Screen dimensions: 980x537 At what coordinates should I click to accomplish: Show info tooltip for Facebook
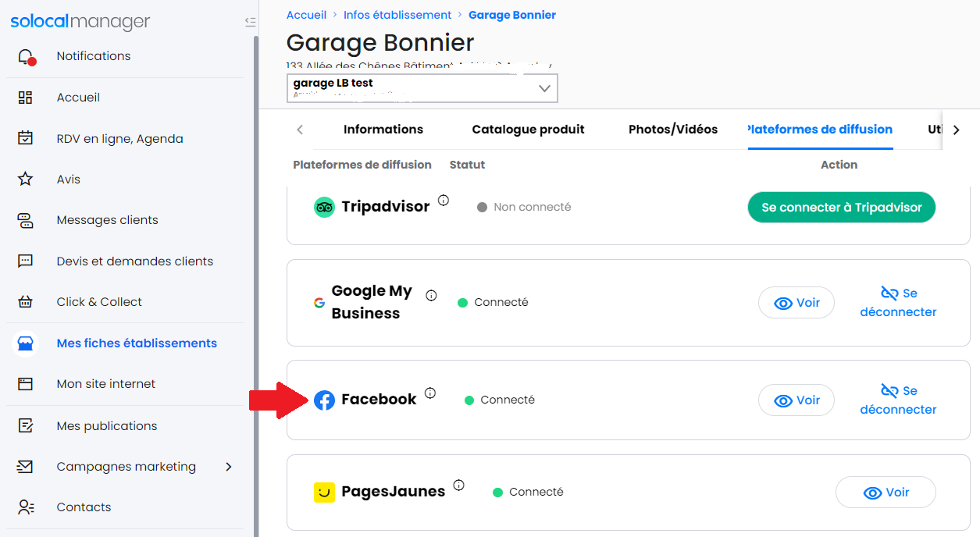pos(430,393)
